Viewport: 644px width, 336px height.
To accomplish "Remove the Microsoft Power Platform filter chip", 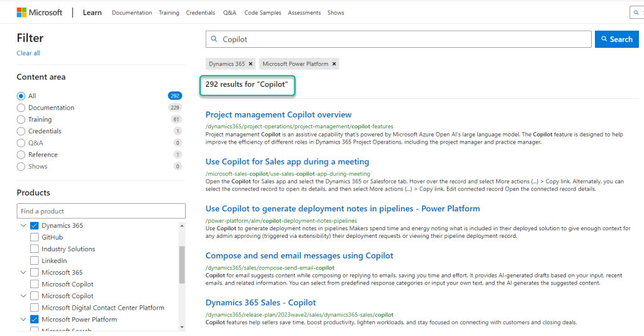I will (334, 64).
